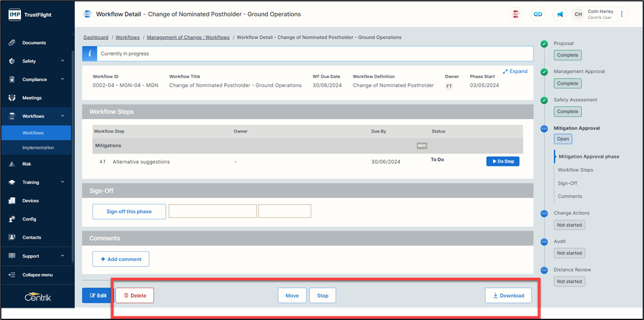Viewport: 644px width, 320px height.
Task: Click the link icon in top header
Action: pyautogui.click(x=538, y=14)
